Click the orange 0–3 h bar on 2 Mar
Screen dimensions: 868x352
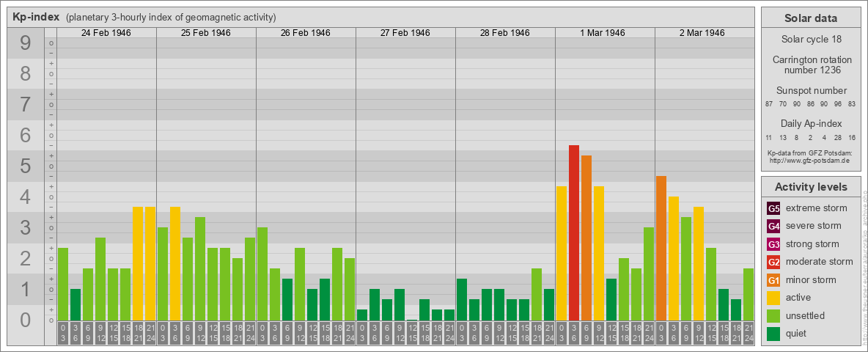661,249
